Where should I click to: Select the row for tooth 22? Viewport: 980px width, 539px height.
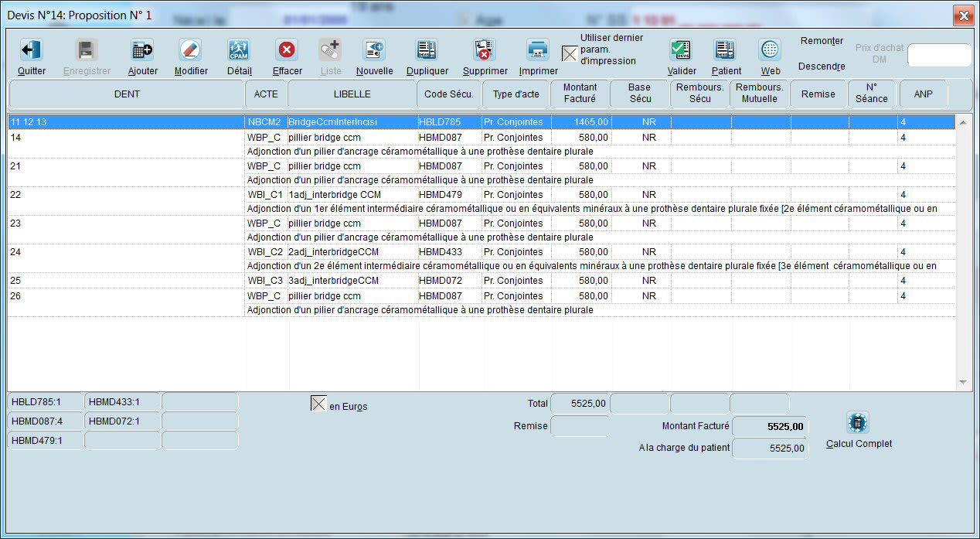tap(124, 195)
